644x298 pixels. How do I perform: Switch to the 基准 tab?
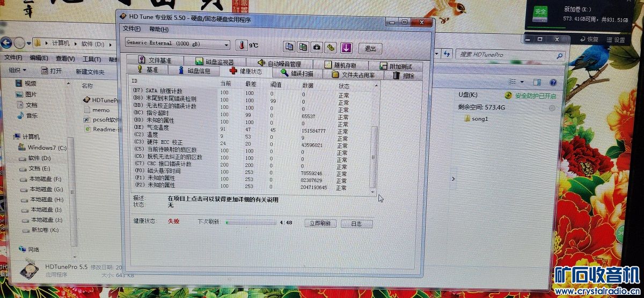tap(148, 70)
